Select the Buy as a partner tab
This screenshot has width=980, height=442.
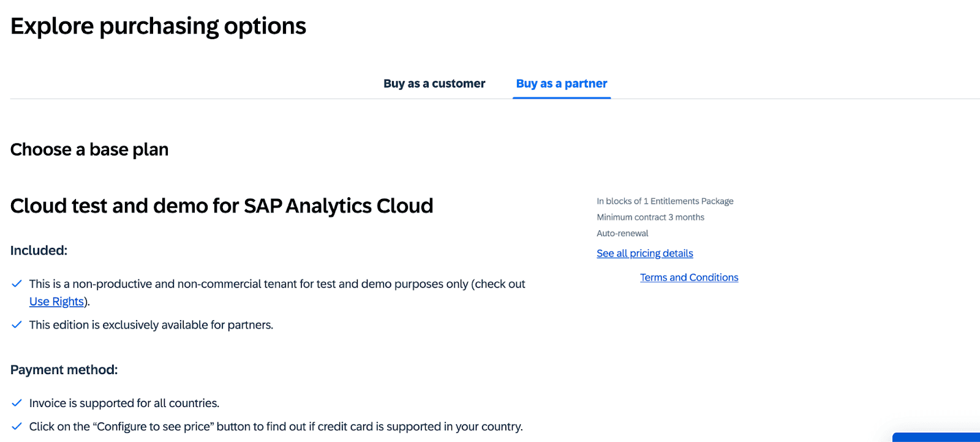(x=561, y=83)
